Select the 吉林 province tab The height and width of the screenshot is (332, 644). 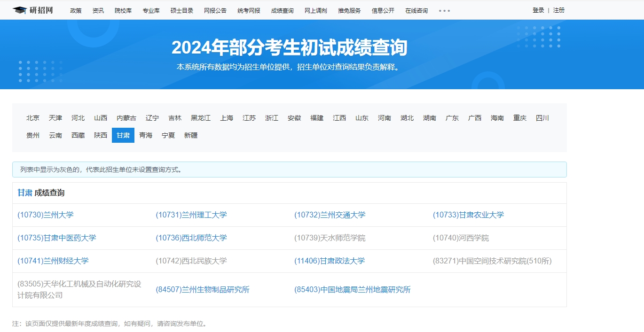(175, 118)
